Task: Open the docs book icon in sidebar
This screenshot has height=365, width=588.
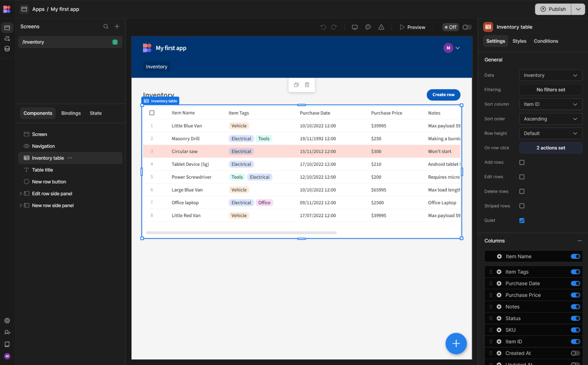Action: (x=7, y=344)
